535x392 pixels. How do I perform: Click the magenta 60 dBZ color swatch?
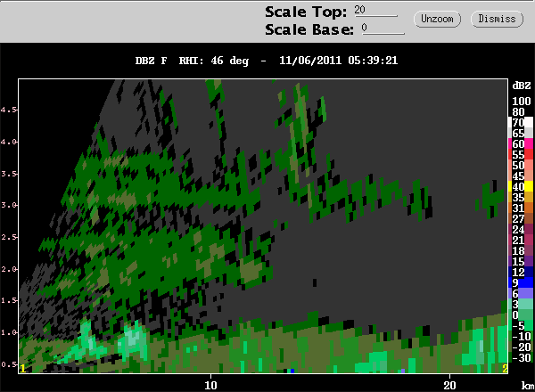pos(529,143)
